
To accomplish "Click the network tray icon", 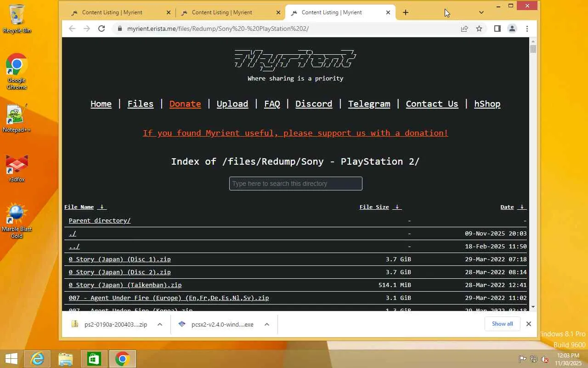I will [534, 359].
